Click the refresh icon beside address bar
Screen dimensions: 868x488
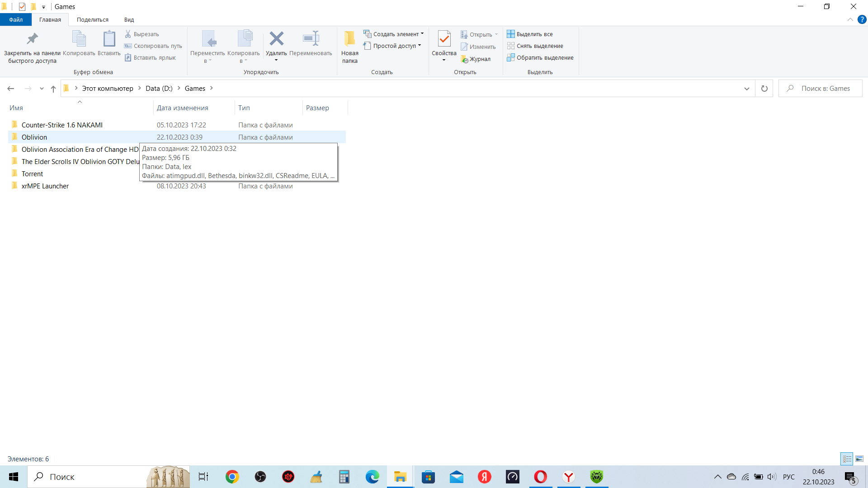click(764, 89)
